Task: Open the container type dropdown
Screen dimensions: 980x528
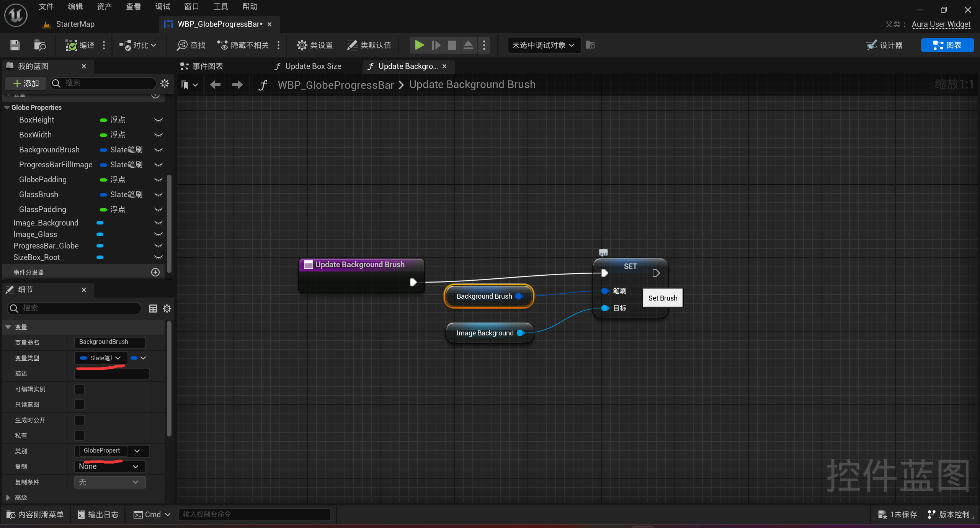Action: pos(138,358)
